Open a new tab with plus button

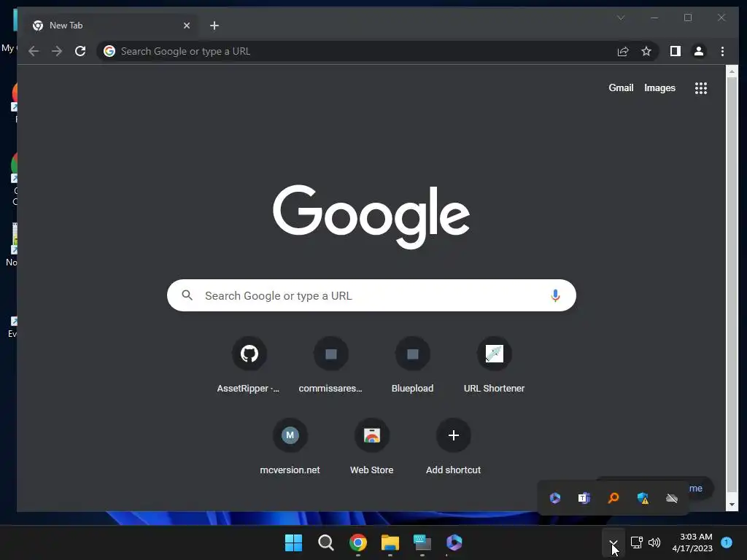pyautogui.click(x=214, y=26)
